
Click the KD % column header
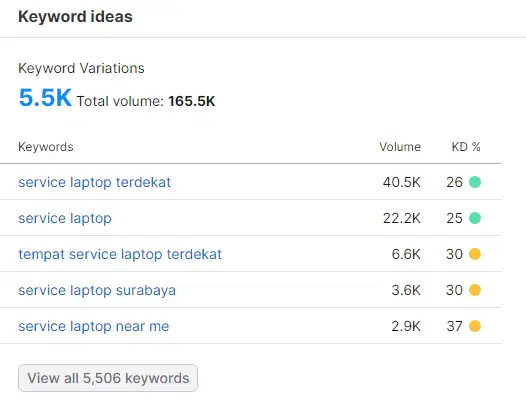[x=466, y=147]
